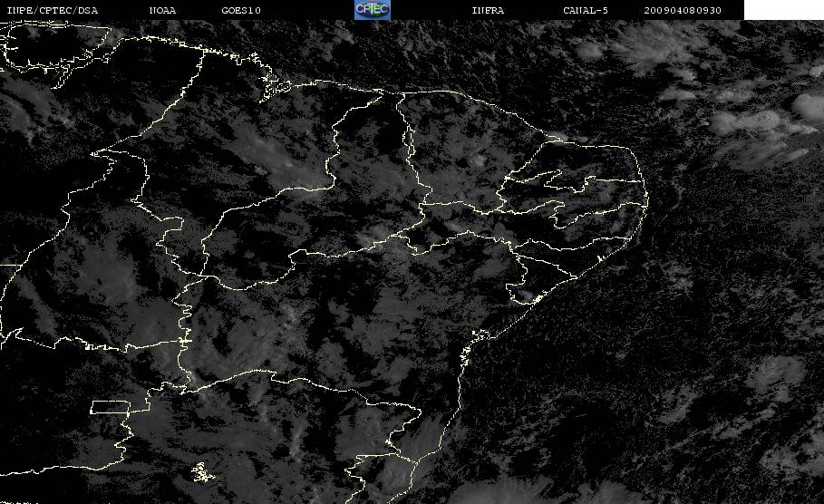824x504 pixels.
Task: Click the INFRA label in the header
Action: pyautogui.click(x=488, y=11)
